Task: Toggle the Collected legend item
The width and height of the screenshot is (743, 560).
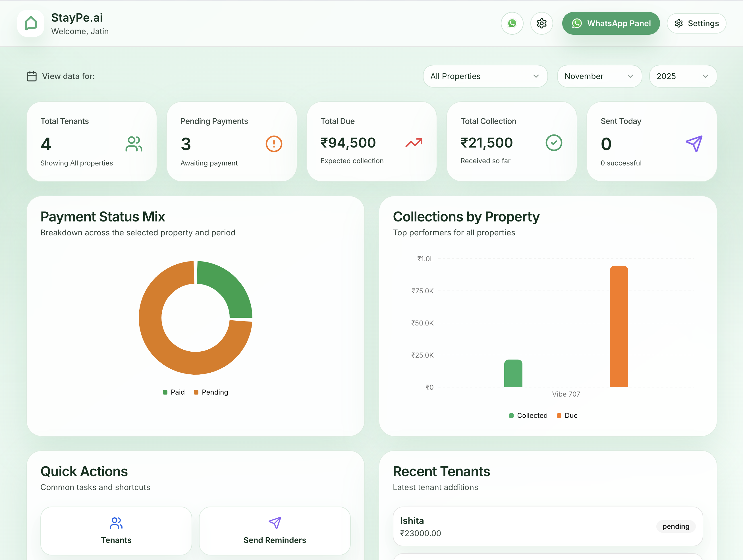Action: (x=528, y=416)
